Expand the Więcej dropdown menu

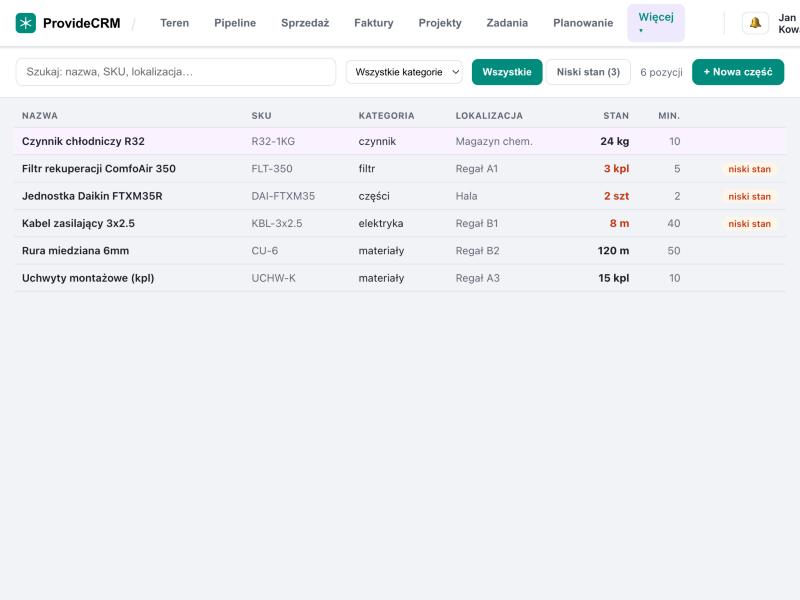pyautogui.click(x=656, y=23)
